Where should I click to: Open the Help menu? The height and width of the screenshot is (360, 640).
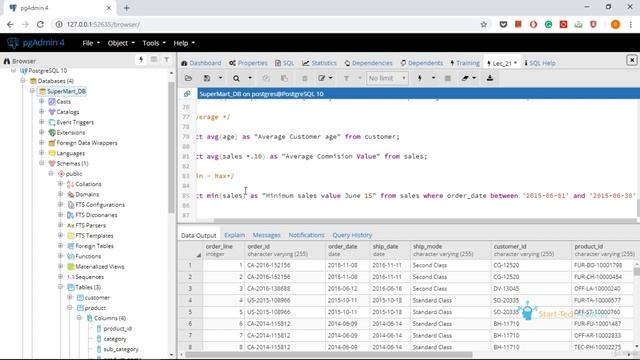[184, 43]
